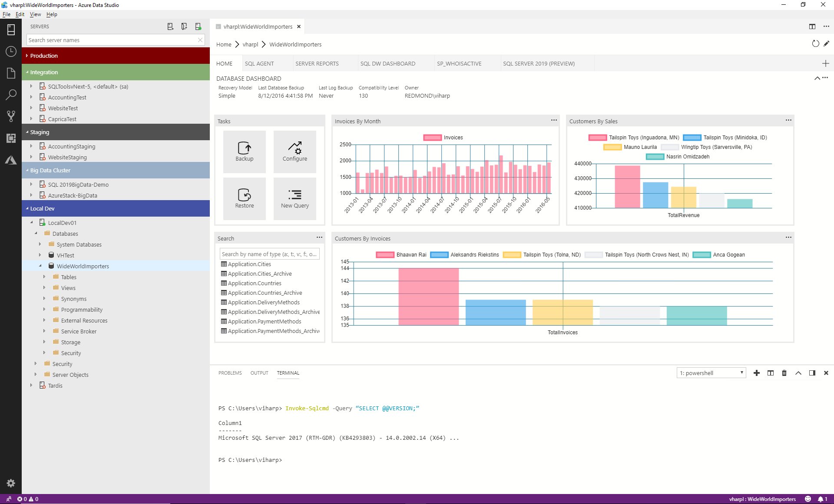The height and width of the screenshot is (504, 834).
Task: Click the split editor layout icon
Action: point(812,26)
